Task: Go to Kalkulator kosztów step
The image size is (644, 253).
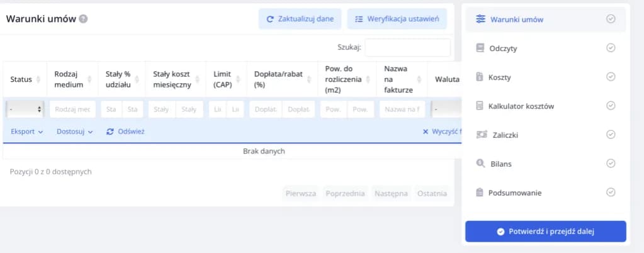Action: [545, 106]
